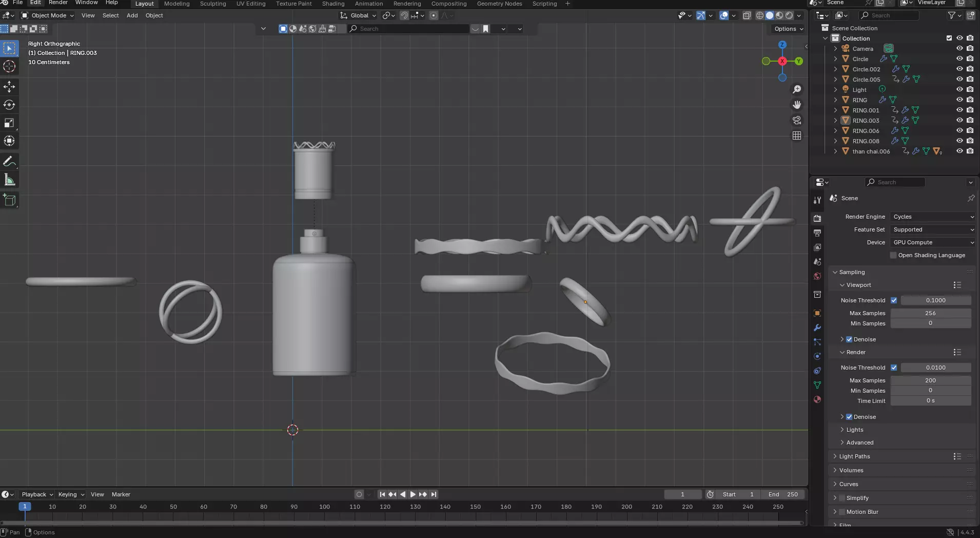Open the Object properties tab
Image resolution: width=980 pixels, height=538 pixels.
click(x=817, y=313)
